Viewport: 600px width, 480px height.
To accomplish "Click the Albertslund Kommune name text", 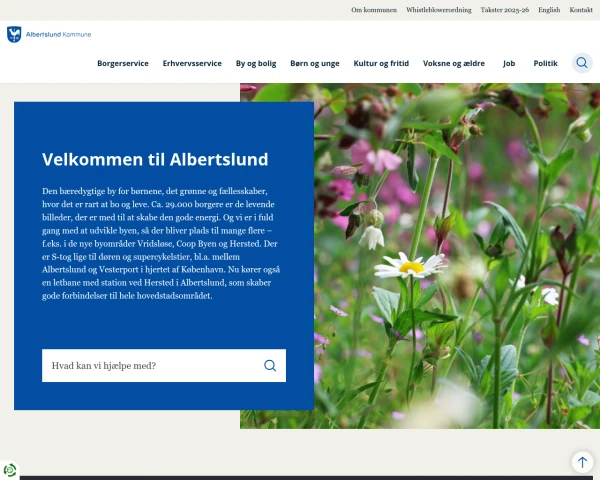I will tap(59, 34).
